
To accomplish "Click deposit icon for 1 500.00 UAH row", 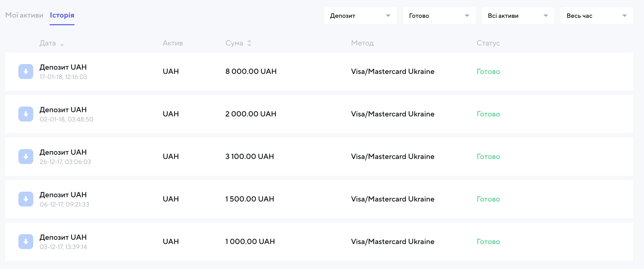I will (x=26, y=199).
